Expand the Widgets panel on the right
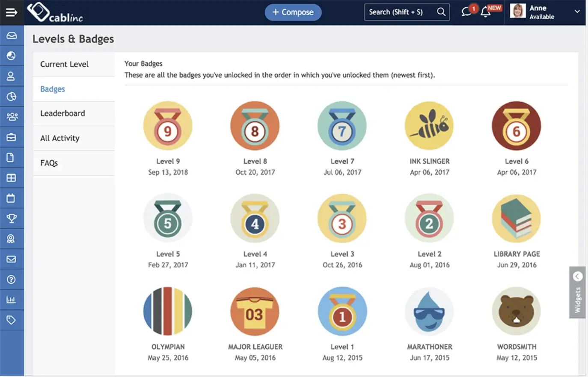The image size is (588, 377). (577, 291)
